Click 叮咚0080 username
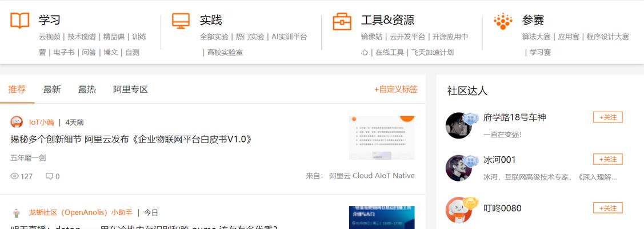The width and height of the screenshot is (644, 229). [502, 208]
